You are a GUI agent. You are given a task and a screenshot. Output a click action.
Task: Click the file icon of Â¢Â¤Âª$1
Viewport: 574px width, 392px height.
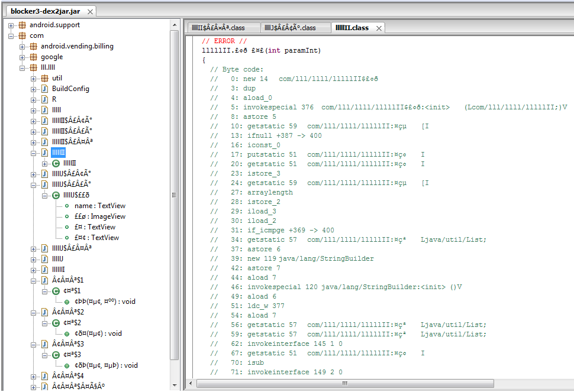coord(44,280)
